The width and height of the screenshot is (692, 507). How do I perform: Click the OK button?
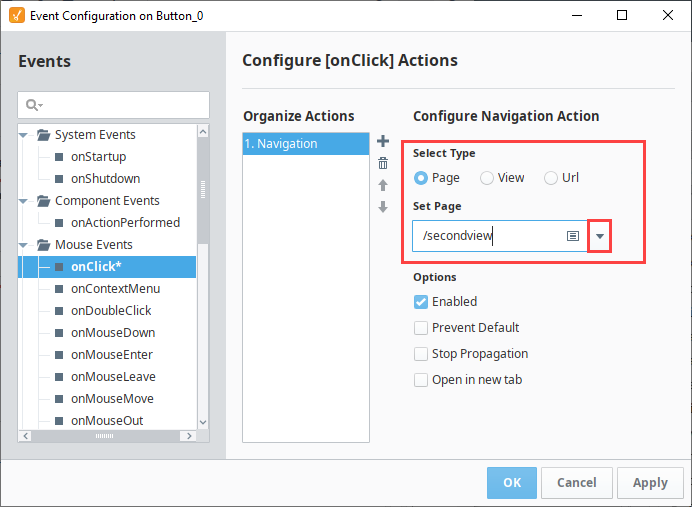[511, 483]
